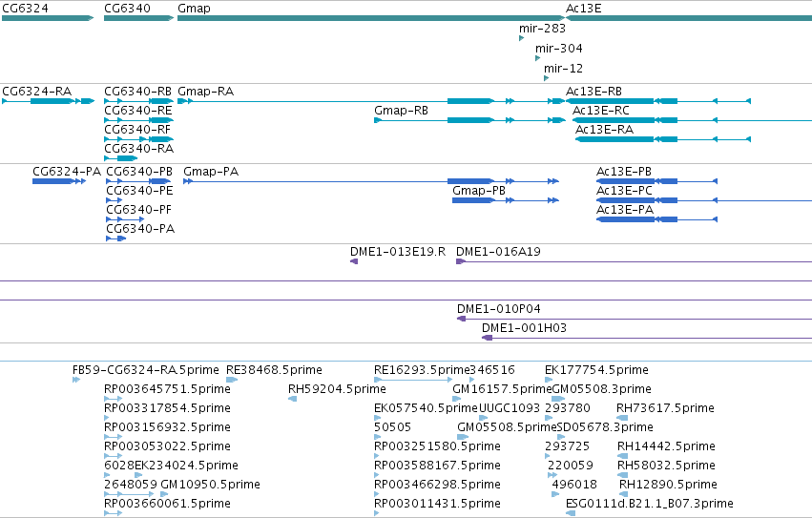Image resolution: width=812 pixels, height=518 pixels.
Task: Select EST FB59-CG6324-RA.5prime
Action: (x=146, y=370)
